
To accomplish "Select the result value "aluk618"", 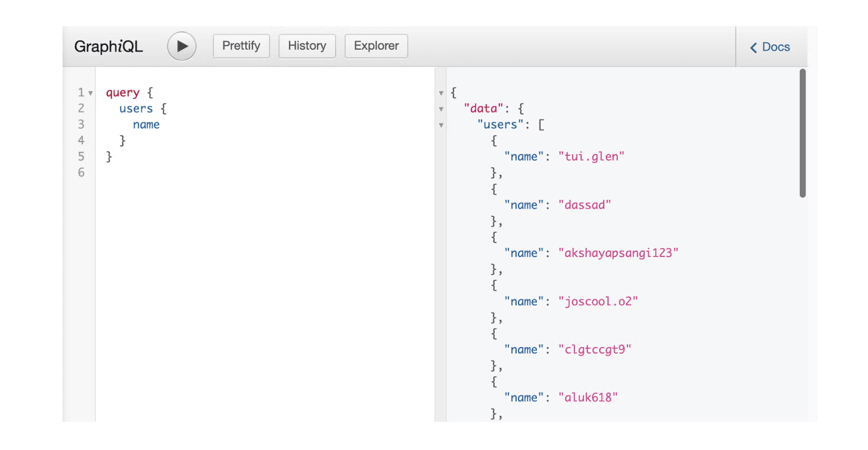I will tap(588, 397).
